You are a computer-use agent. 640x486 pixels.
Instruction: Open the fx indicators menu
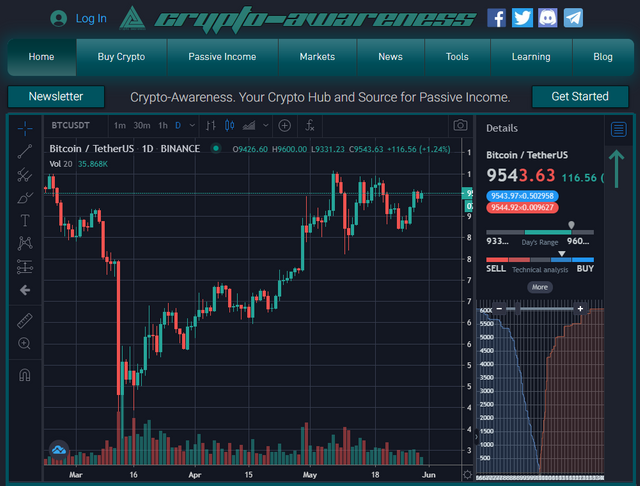point(310,125)
